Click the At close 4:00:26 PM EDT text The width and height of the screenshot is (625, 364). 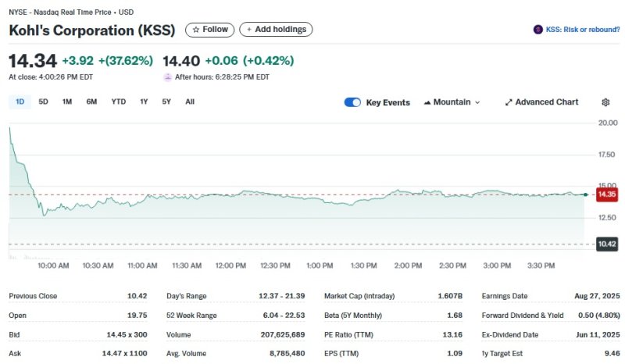click(x=51, y=77)
